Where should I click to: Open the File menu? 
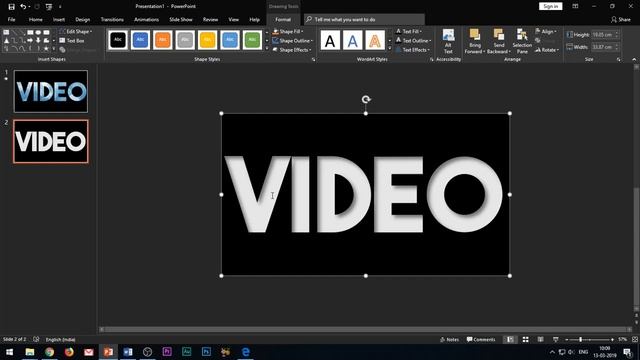(x=11, y=20)
